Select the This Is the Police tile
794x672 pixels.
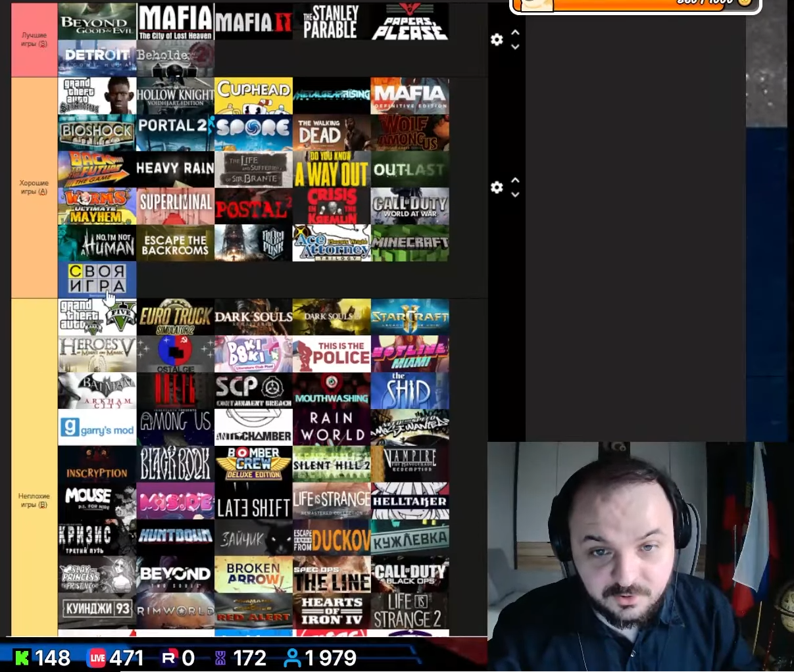[x=332, y=354]
